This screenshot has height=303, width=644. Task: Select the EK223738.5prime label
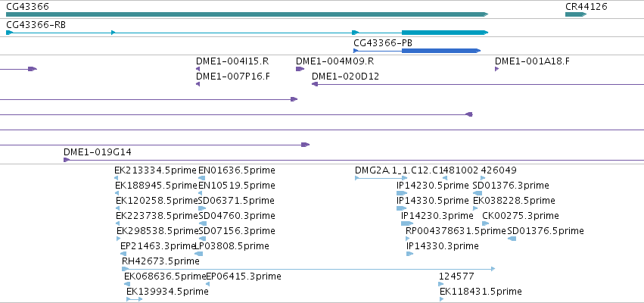(x=157, y=216)
